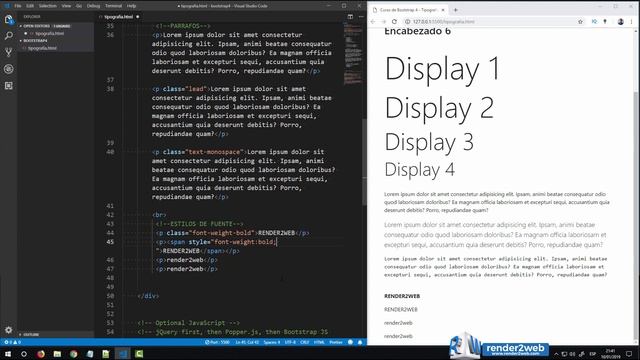Open File Explorer from the taskbar
This screenshot has width=640, height=360.
point(57,353)
